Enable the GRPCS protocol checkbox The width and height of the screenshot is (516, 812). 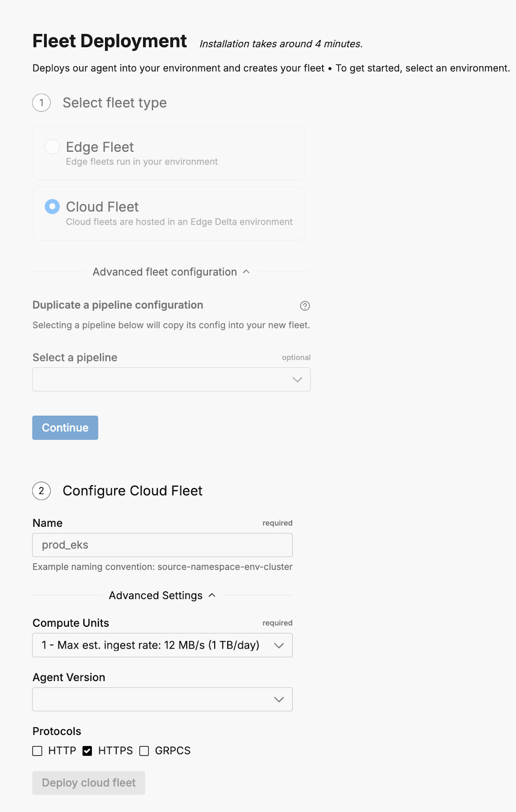tap(144, 751)
